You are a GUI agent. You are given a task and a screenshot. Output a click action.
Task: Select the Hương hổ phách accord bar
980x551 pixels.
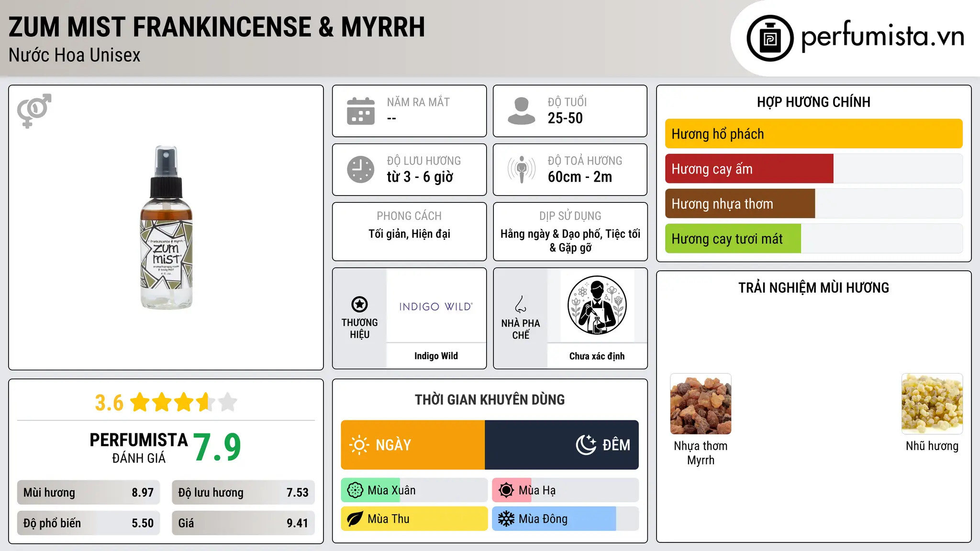click(x=813, y=134)
